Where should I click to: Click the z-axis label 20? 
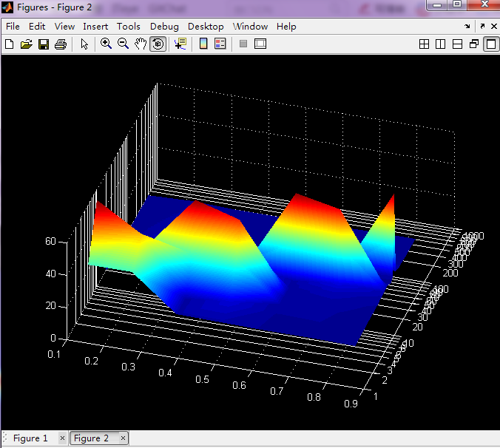[50, 306]
